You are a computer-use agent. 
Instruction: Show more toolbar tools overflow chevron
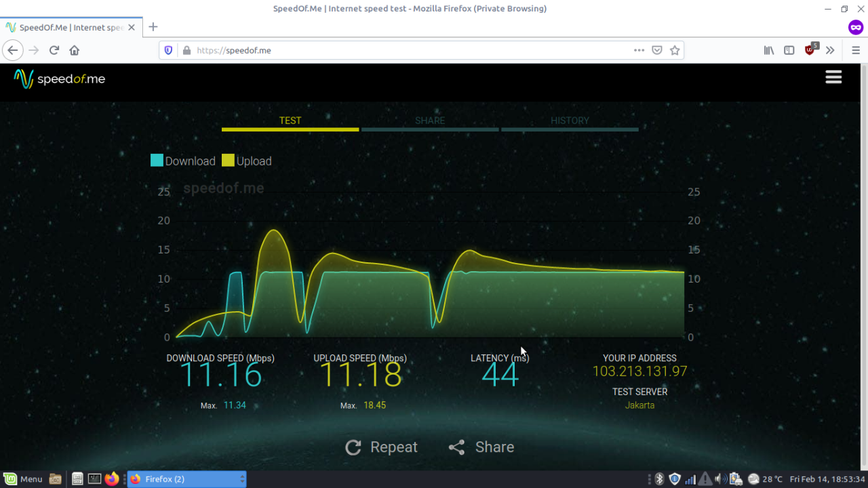point(830,50)
